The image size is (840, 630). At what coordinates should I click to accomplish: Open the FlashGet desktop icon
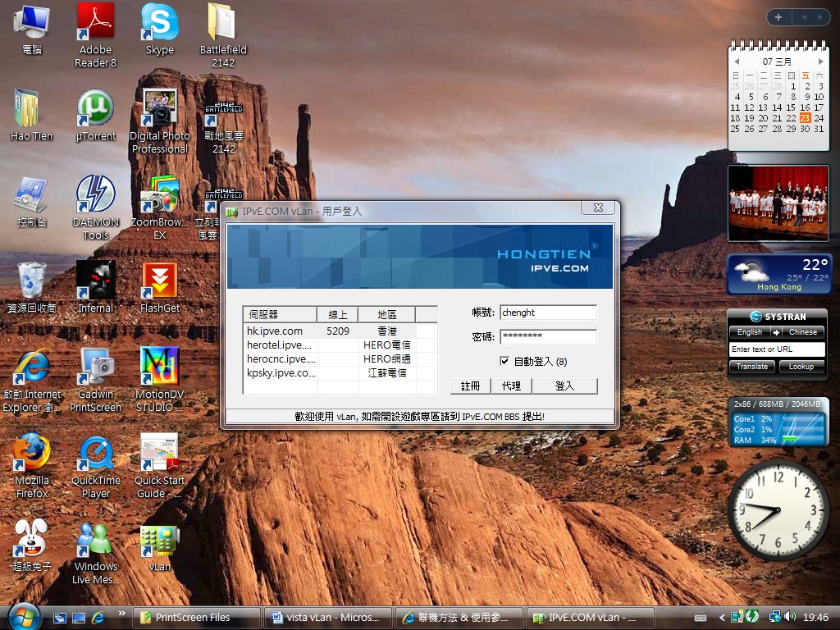pos(159,281)
